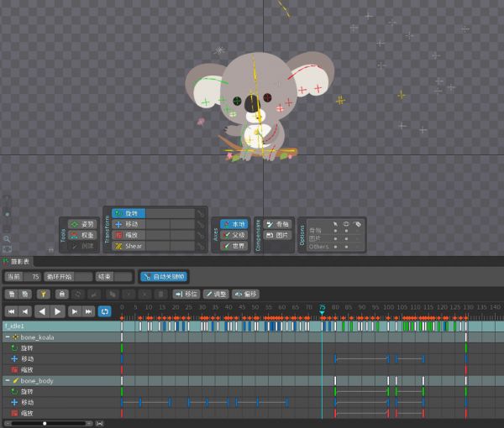Click the expand all rows icon in dopesheet
The width and height of the screenshot is (504, 428).
(x=12, y=294)
